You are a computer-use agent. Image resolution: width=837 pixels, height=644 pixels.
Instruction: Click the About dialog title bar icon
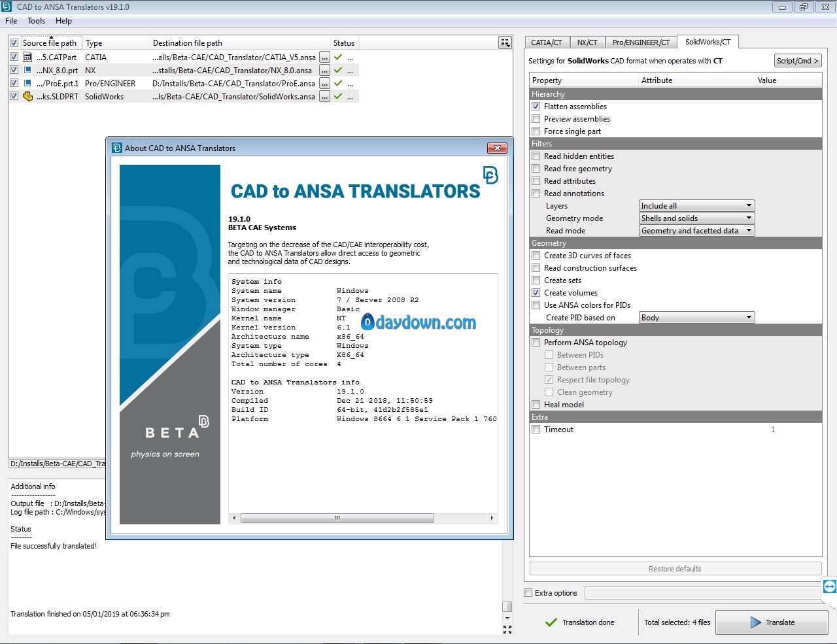point(117,148)
